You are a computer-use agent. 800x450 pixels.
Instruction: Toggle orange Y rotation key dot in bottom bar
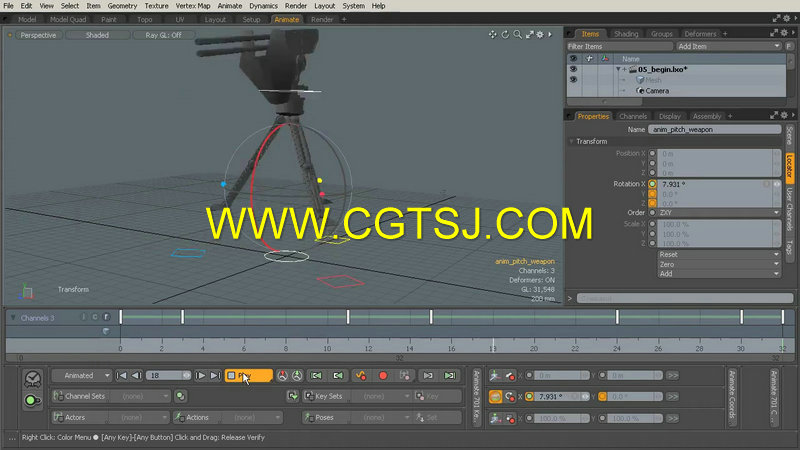[603, 396]
